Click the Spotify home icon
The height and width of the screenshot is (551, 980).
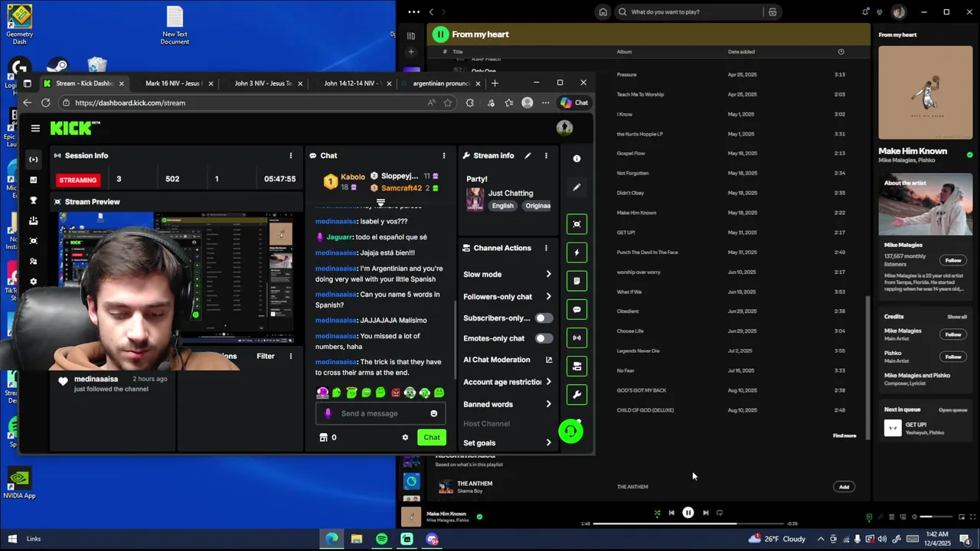pos(603,11)
